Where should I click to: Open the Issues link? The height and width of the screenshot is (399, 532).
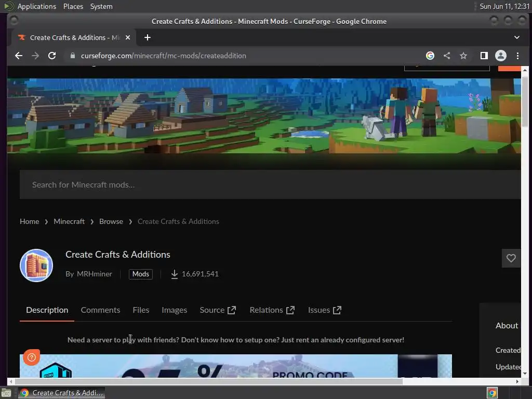319,310
